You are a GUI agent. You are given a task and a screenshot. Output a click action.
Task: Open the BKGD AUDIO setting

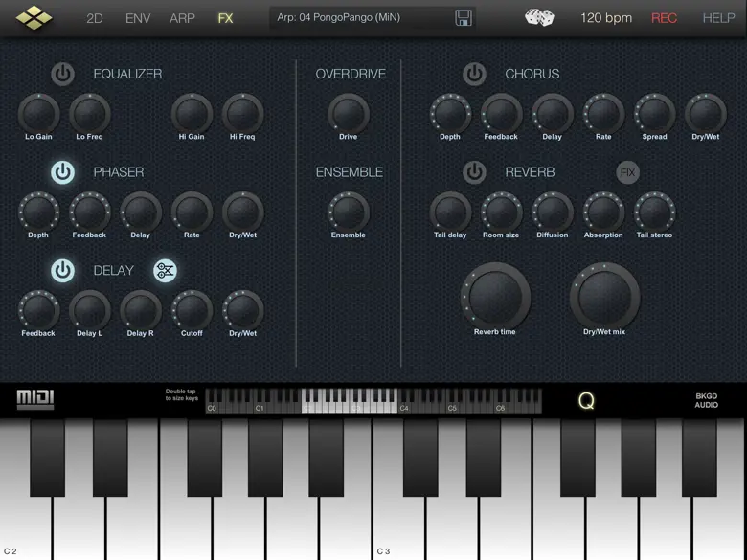click(x=706, y=400)
